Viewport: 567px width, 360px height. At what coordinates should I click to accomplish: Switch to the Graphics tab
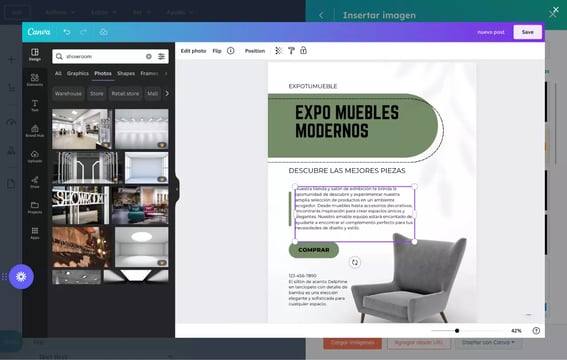coord(78,73)
